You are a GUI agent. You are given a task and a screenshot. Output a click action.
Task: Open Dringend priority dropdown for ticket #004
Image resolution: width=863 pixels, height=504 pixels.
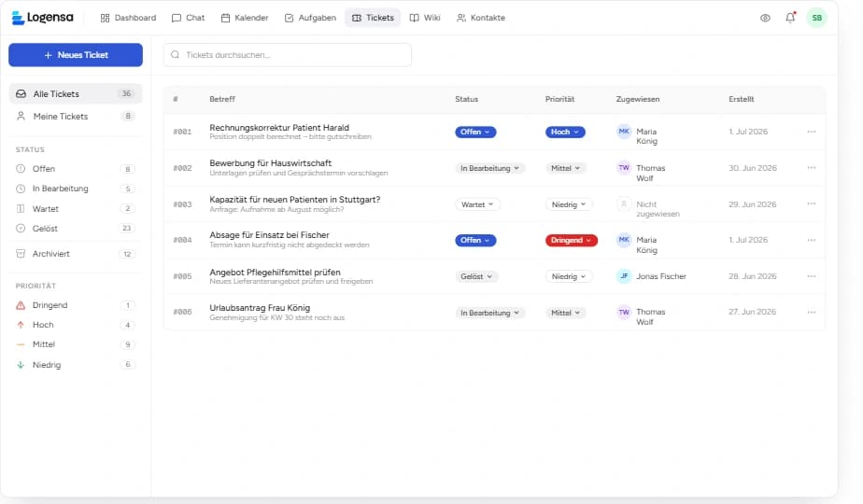click(x=572, y=241)
